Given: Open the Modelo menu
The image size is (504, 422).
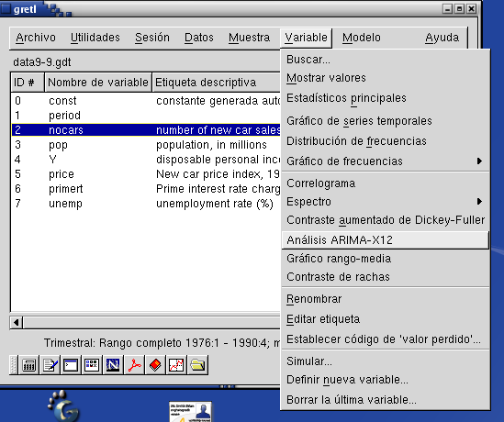Looking at the screenshot, I should coord(362,38).
